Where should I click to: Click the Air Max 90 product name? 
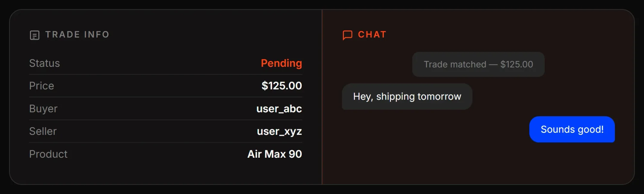[x=274, y=154]
